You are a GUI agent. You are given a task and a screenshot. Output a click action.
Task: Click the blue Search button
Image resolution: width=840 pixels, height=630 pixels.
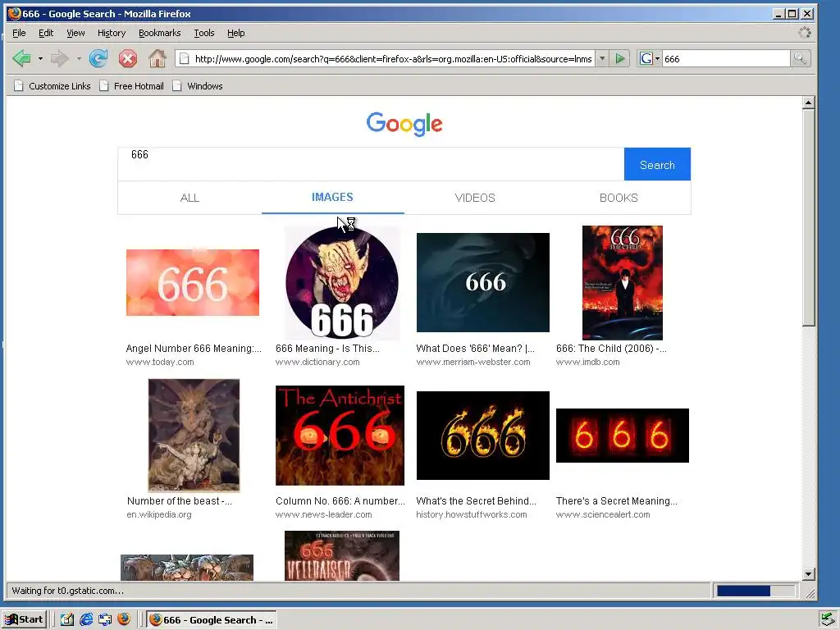point(657,164)
